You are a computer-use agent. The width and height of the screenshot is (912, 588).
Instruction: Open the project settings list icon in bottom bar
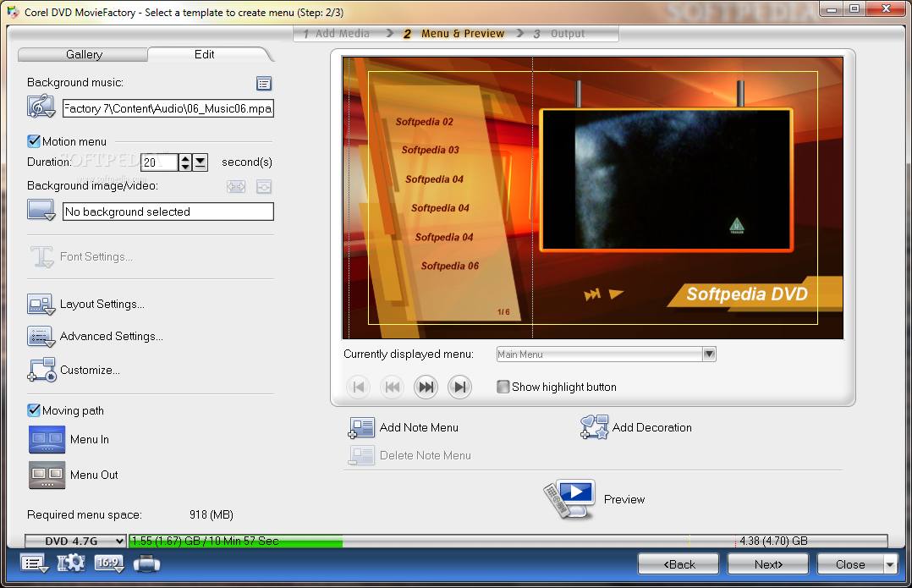[35, 563]
